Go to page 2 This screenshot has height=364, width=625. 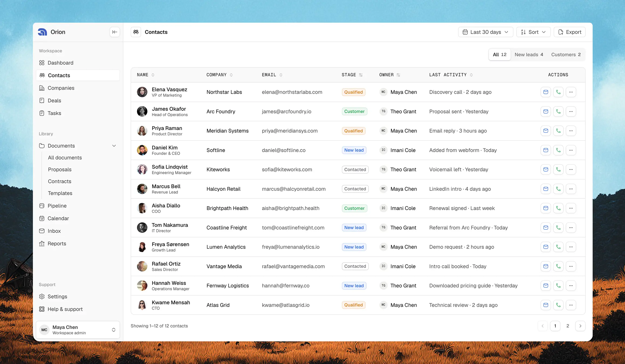[x=568, y=326]
